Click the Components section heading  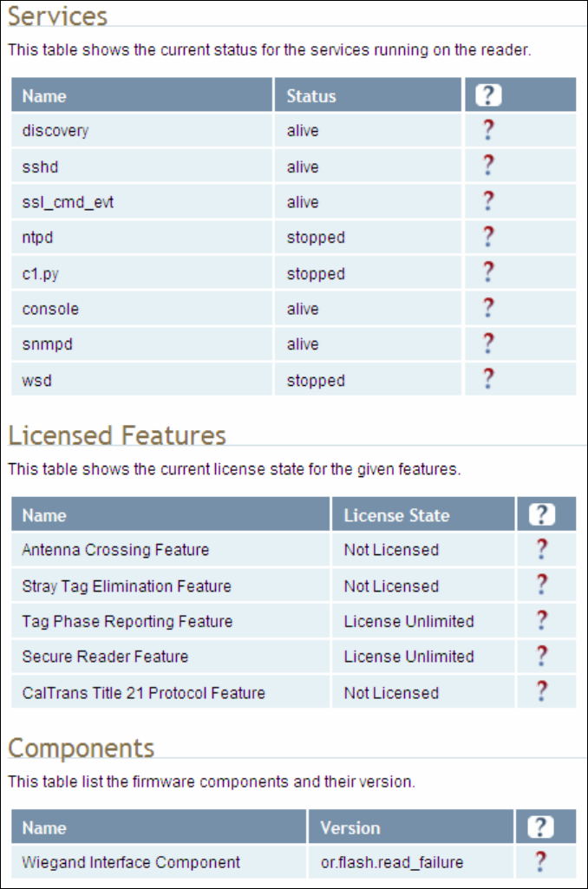pos(81,748)
